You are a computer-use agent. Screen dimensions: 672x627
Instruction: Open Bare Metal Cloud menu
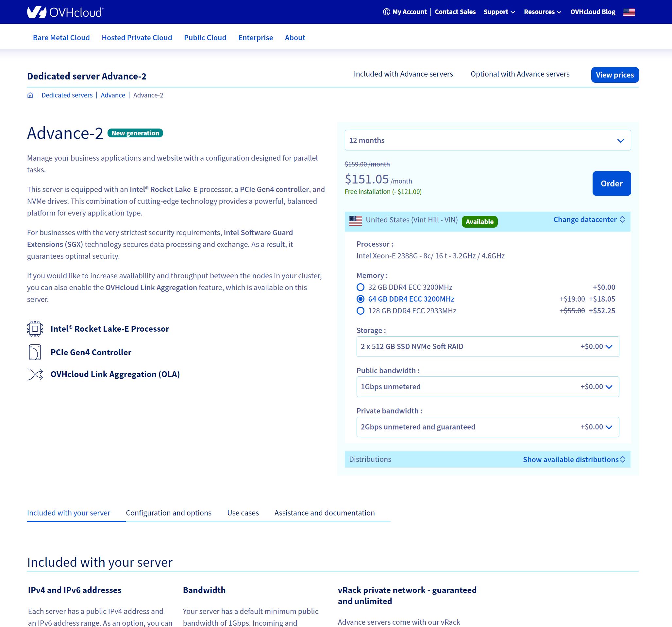[61, 38]
